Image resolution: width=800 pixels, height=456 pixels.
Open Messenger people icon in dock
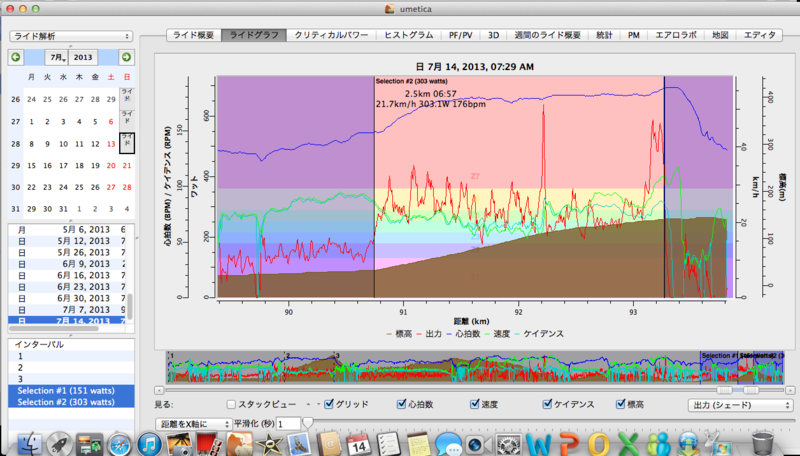pos(658,444)
